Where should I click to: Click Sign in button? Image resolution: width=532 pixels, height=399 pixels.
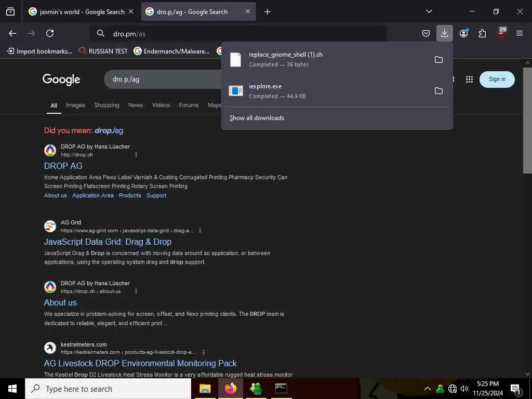(497, 79)
